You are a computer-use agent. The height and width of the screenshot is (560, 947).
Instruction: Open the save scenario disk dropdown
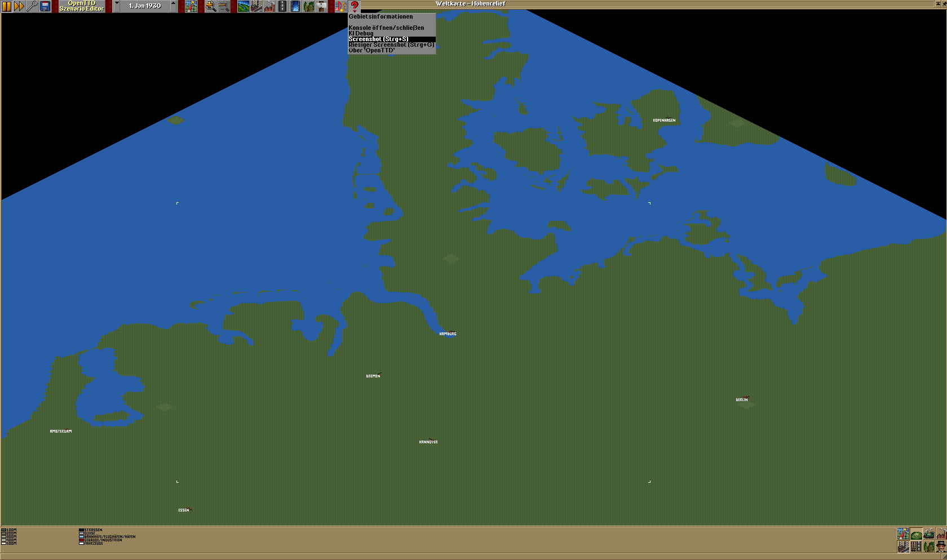click(x=45, y=6)
